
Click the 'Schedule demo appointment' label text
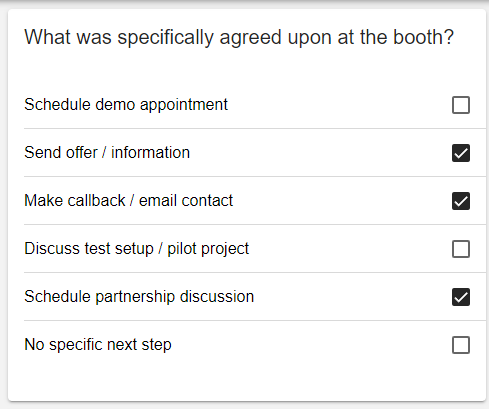pyautogui.click(x=126, y=105)
